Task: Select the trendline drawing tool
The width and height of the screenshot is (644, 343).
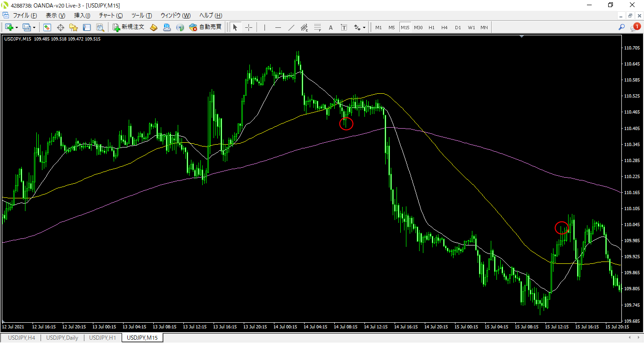Action: click(x=291, y=27)
